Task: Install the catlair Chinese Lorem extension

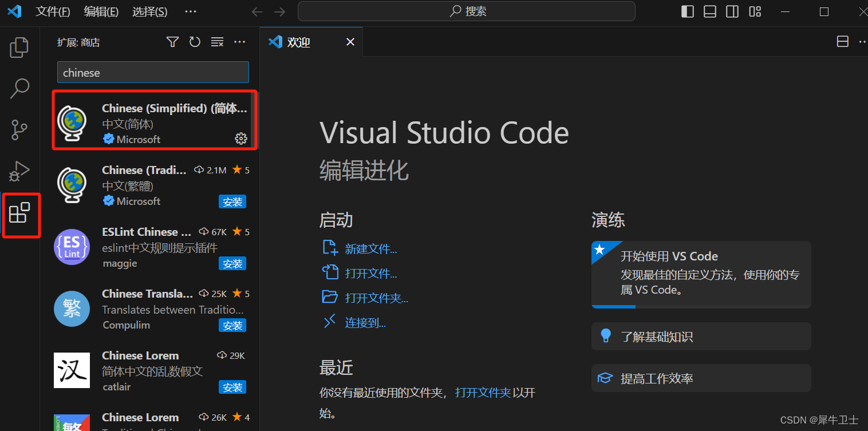Action: click(232, 387)
